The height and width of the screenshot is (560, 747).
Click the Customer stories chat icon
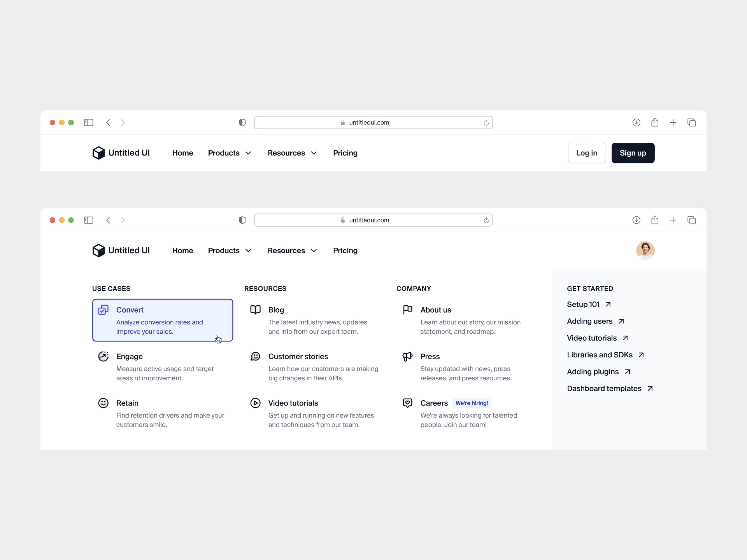click(x=256, y=356)
